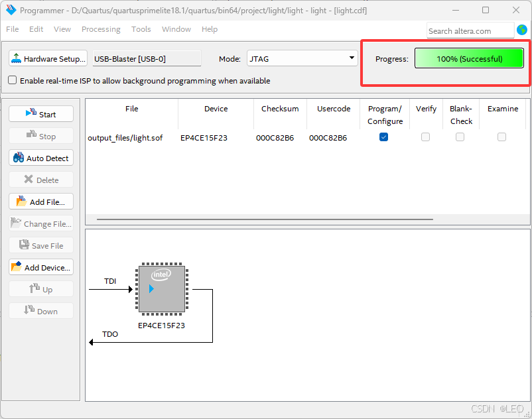Viewport: 532px width, 419px height.
Task: Open the Processing menu
Action: [x=101, y=29]
